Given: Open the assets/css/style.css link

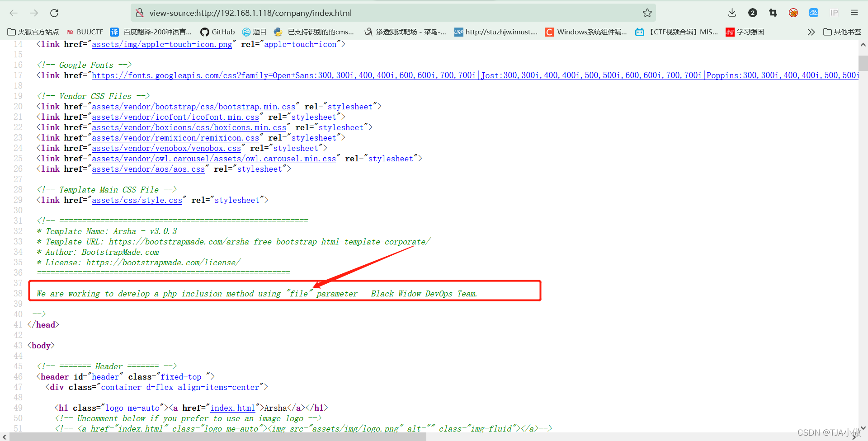Looking at the screenshot, I should click(137, 200).
